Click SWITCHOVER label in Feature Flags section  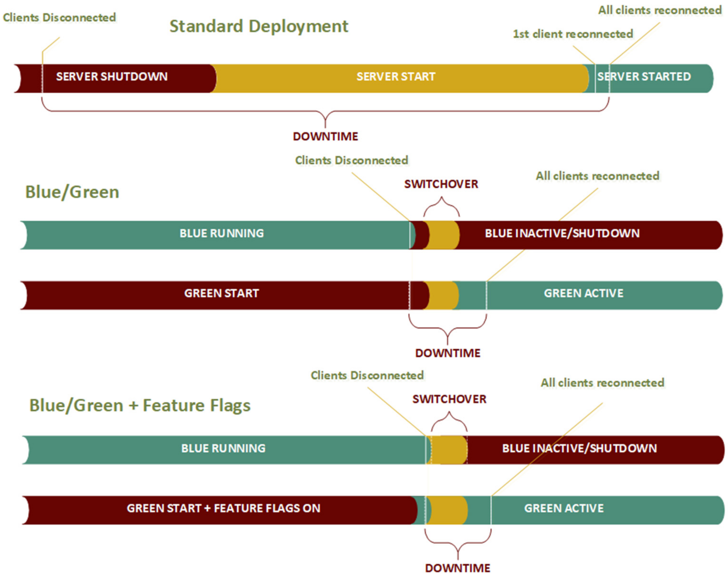point(449,399)
